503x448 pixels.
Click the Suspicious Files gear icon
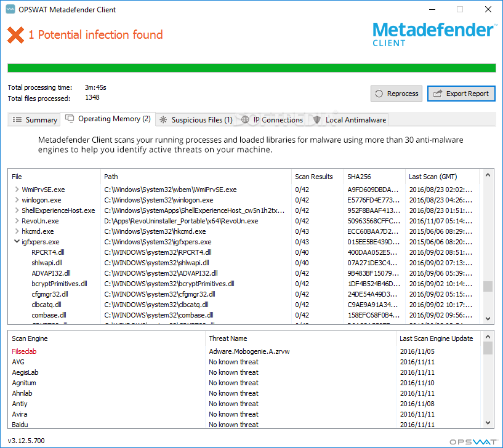click(x=163, y=119)
